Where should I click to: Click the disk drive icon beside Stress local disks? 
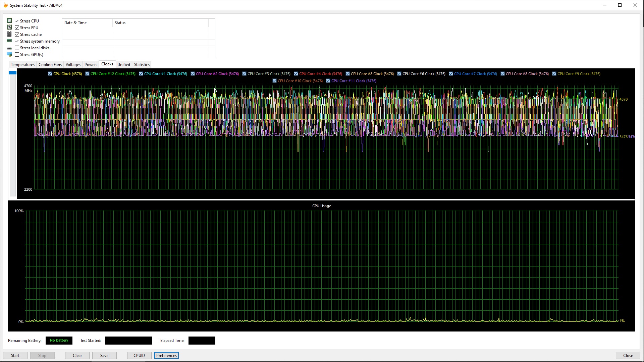tap(9, 48)
